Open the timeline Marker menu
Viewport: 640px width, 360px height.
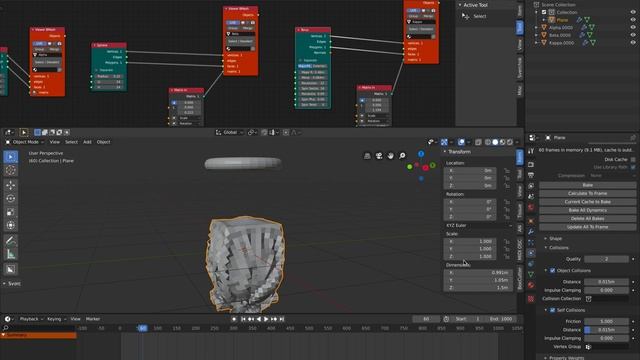(93, 319)
